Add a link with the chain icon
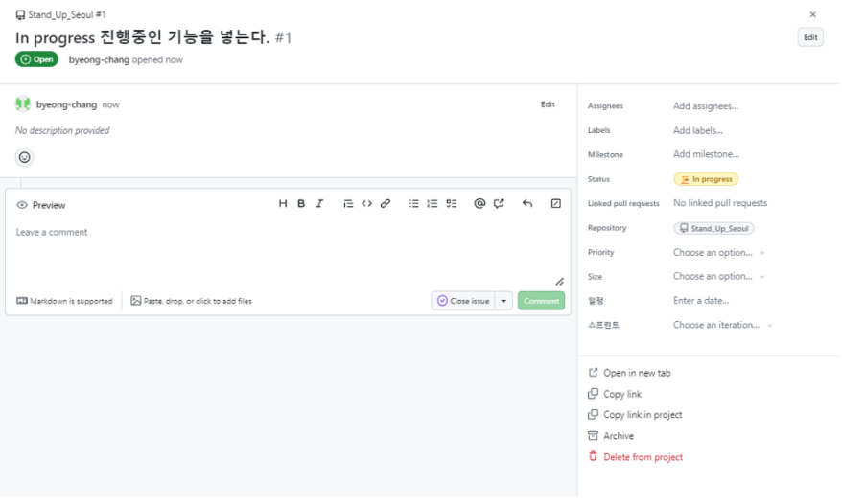 [386, 204]
